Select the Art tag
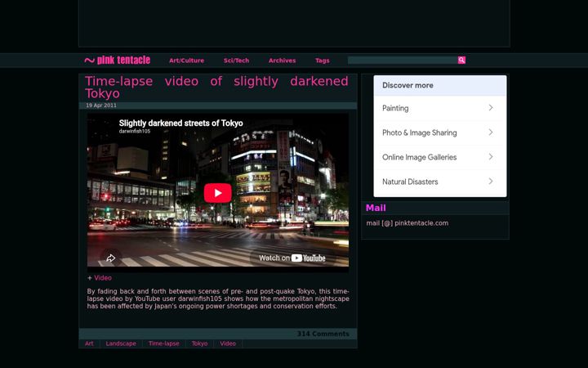Screen dimensions: 588x368 (89, 343)
